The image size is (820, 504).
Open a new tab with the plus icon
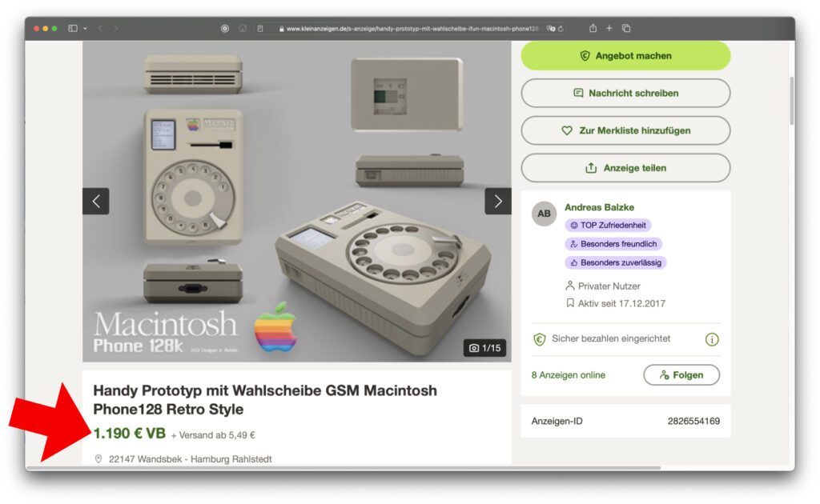pos(609,28)
